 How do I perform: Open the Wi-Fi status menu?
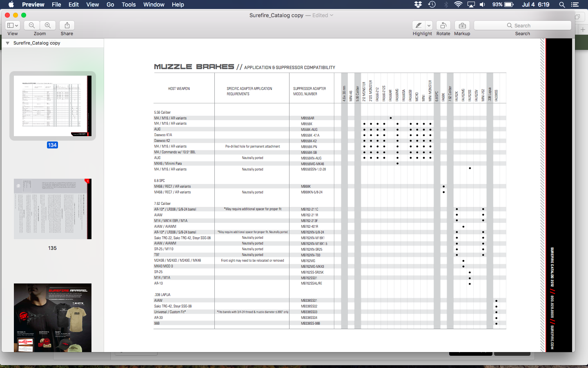click(x=458, y=4)
